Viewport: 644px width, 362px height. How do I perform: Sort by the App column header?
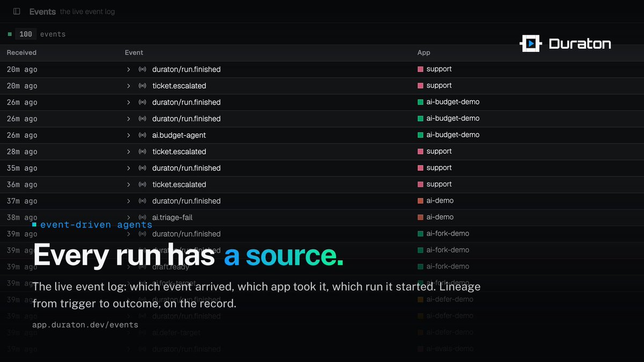tap(424, 53)
